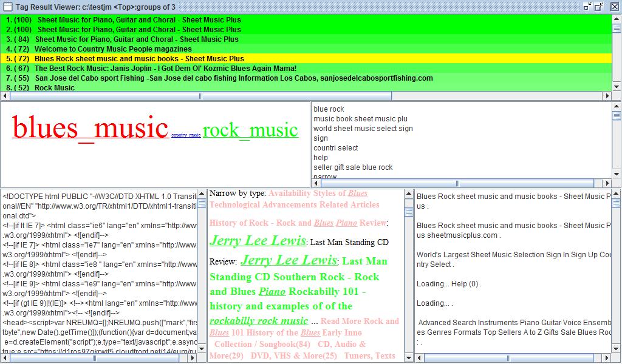Click the down arrow of the highlighted text pane scrollbar
This screenshot has height=364, width=622.
409,358
